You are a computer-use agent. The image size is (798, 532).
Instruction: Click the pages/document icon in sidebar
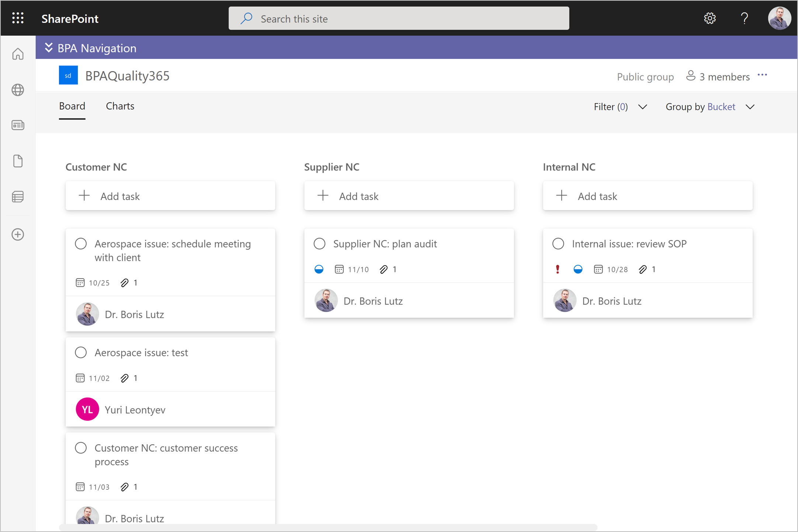18,160
